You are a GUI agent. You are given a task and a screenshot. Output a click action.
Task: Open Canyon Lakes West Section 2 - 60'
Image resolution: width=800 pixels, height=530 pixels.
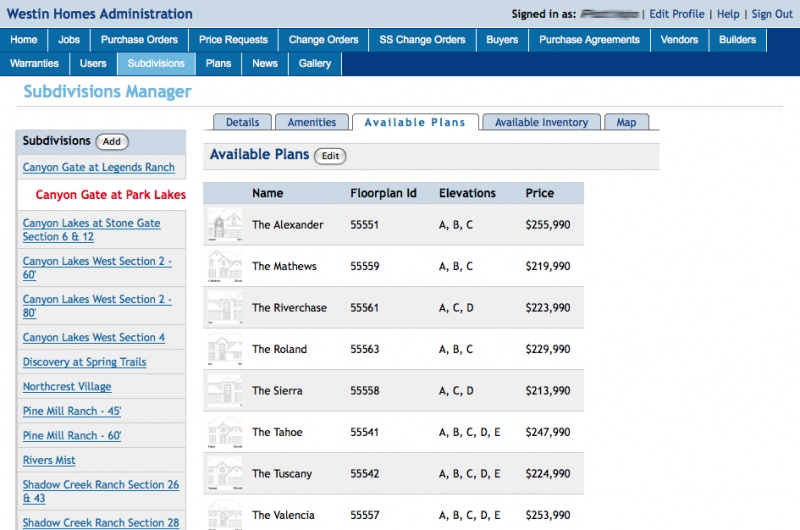coord(97,268)
